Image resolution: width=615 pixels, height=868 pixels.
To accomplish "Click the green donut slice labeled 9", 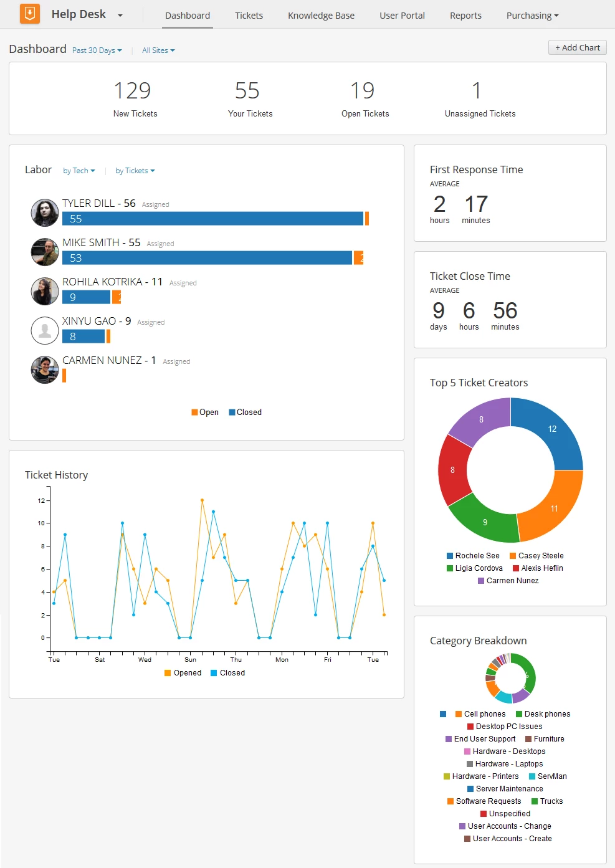I will tap(485, 522).
